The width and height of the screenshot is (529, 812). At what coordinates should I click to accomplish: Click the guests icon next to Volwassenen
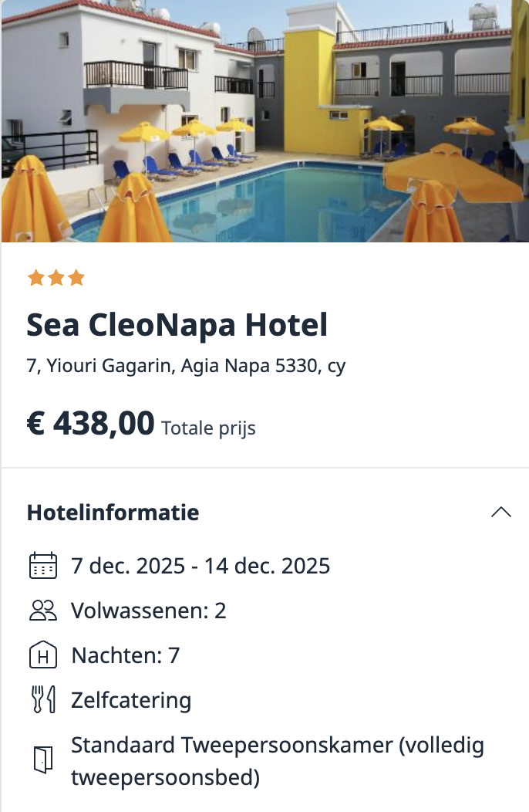[x=42, y=611]
